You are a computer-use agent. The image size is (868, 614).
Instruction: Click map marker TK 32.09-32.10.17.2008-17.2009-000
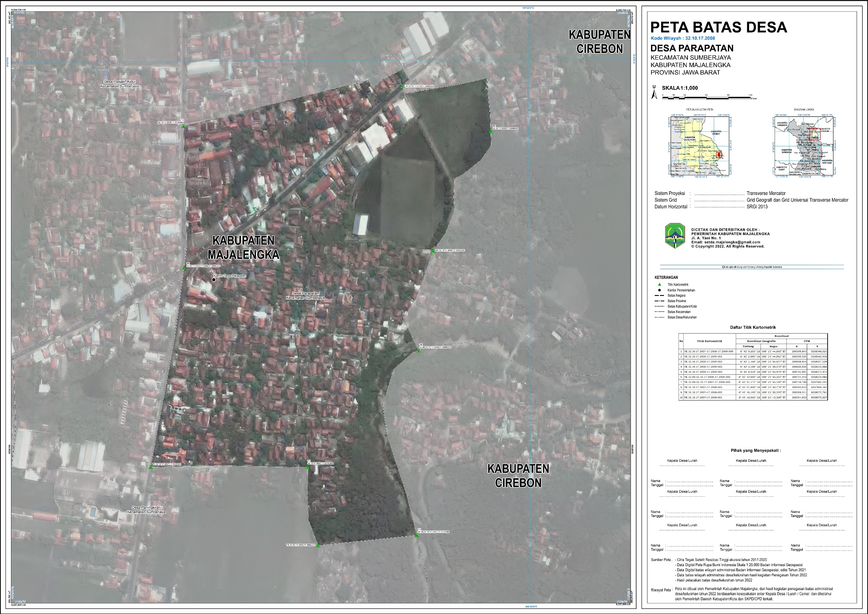coord(419,350)
